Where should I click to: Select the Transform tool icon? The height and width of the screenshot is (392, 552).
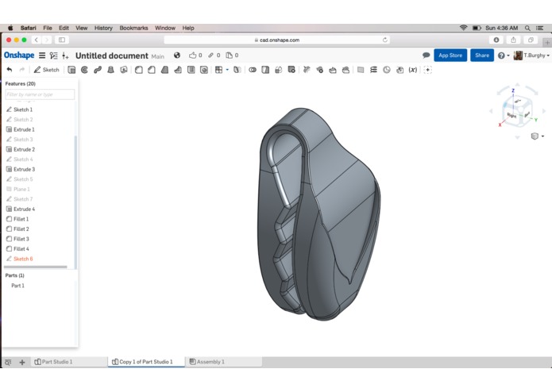[x=279, y=70]
